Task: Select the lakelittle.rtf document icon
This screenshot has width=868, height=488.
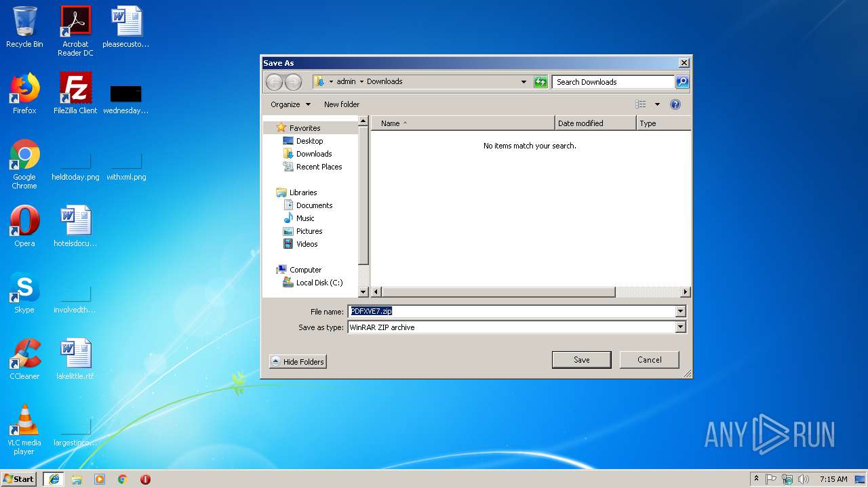Action: (x=75, y=359)
